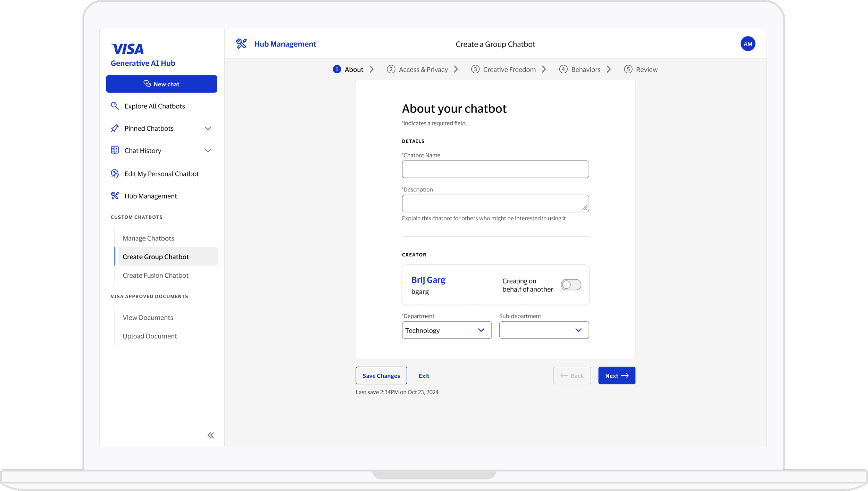Jump to the Review step
Image resolution: width=868 pixels, height=491 pixels.
coord(641,69)
